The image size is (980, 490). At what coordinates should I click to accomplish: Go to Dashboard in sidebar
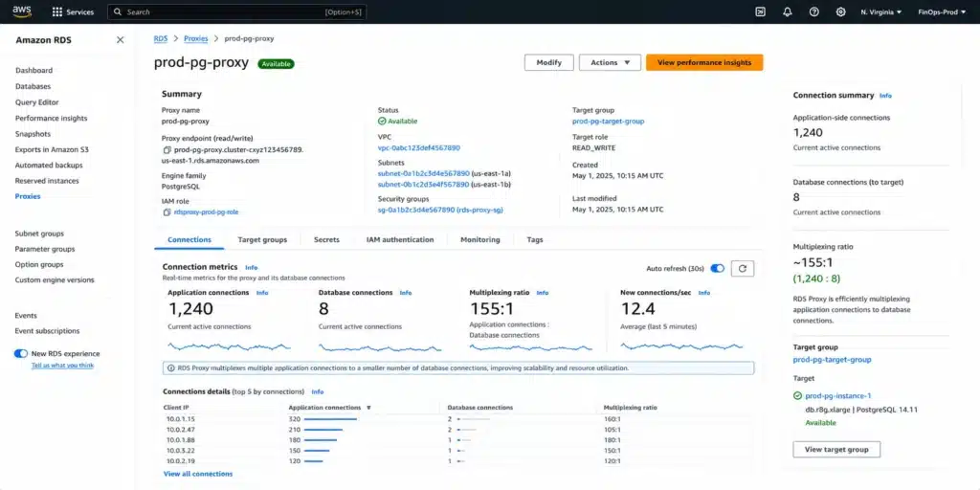click(x=33, y=71)
